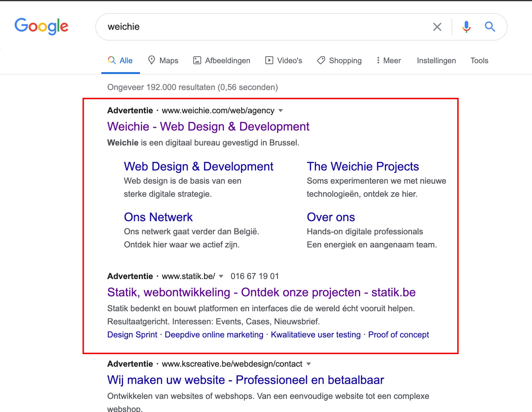Open Weichie - Web Design & Development ad
The height and width of the screenshot is (412, 532).
(x=208, y=126)
